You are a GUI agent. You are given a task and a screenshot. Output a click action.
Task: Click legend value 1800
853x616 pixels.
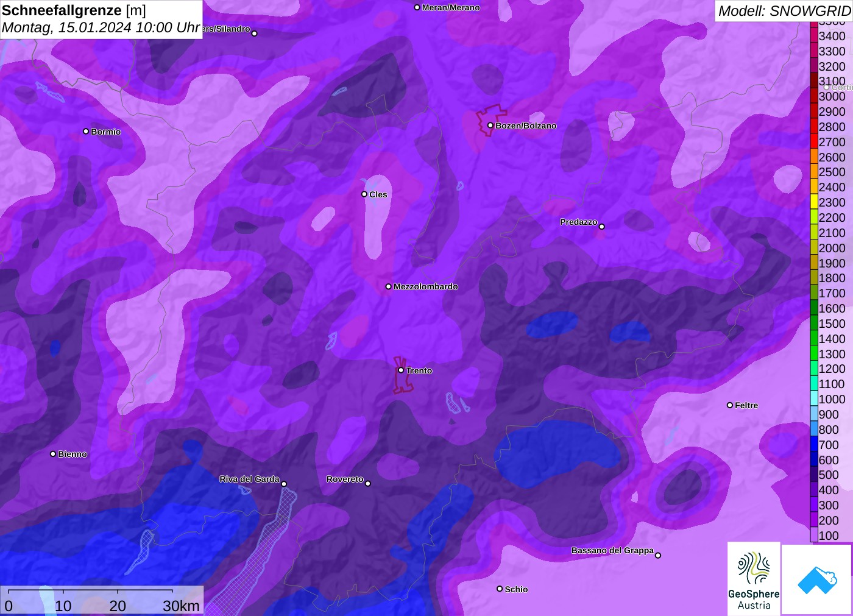[x=832, y=278]
